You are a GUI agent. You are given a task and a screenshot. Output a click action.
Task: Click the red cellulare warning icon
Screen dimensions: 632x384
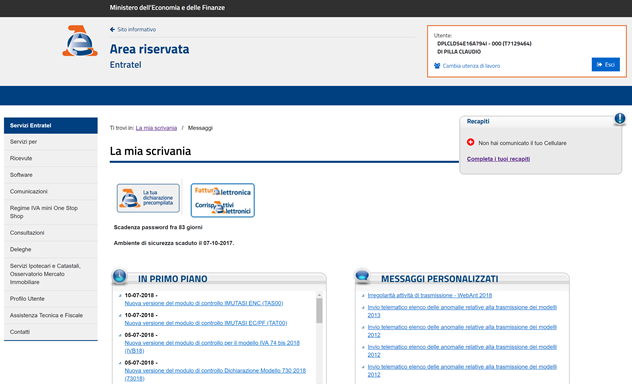(470, 142)
